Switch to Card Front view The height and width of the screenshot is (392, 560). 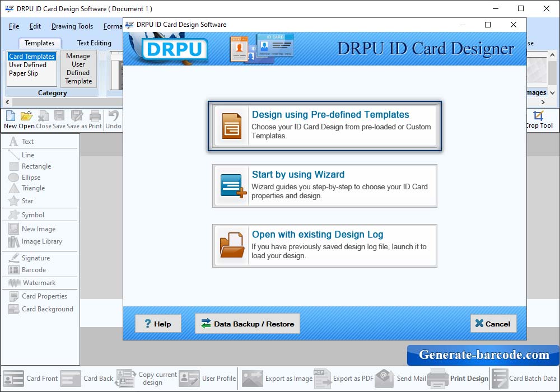pos(30,379)
